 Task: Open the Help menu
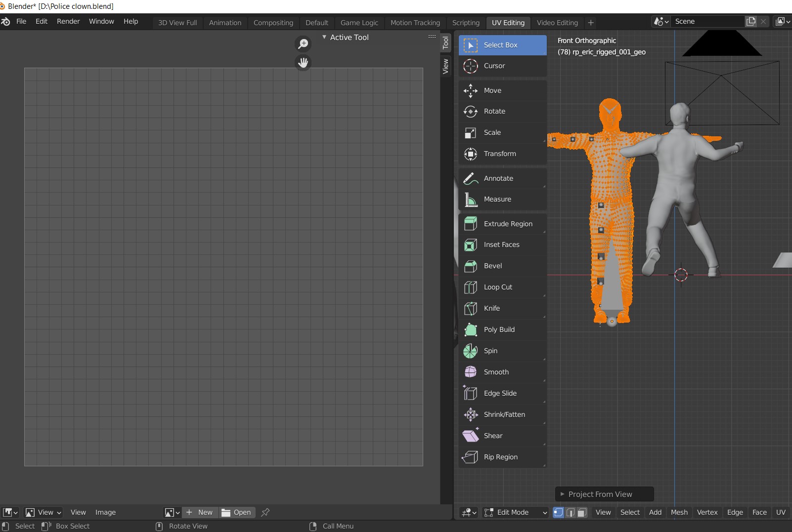pyautogui.click(x=131, y=21)
